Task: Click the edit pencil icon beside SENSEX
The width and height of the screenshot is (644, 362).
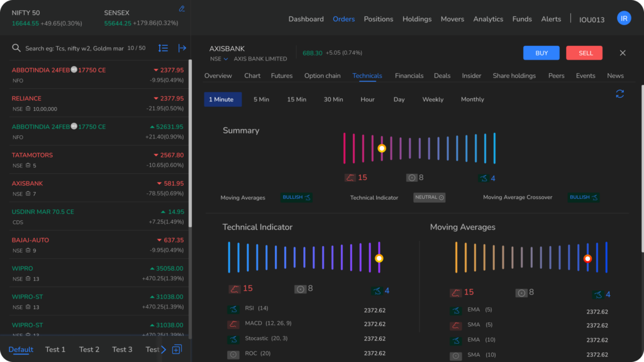Action: point(182,9)
